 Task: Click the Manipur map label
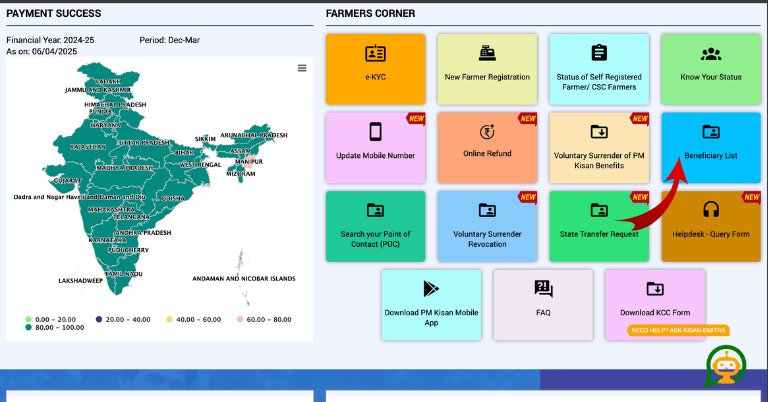click(x=249, y=162)
